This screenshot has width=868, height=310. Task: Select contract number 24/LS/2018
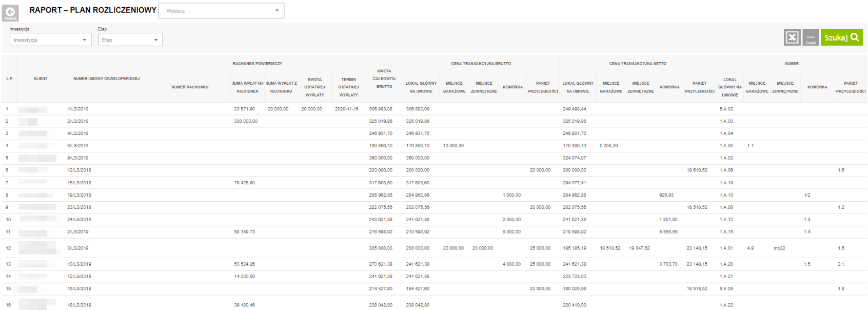point(79,219)
